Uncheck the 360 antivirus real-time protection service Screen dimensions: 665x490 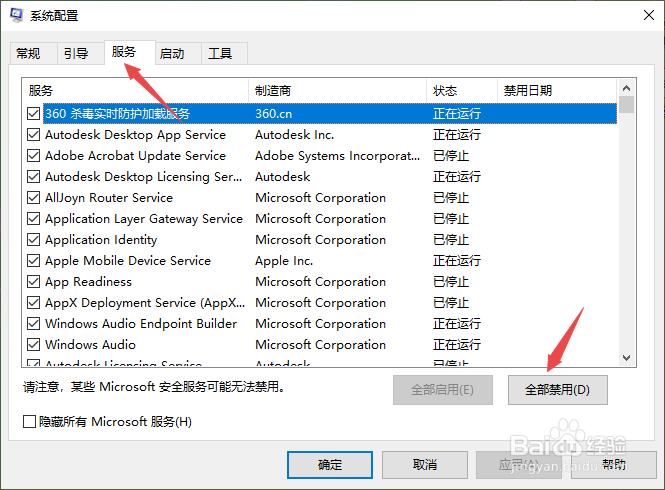click(34, 114)
